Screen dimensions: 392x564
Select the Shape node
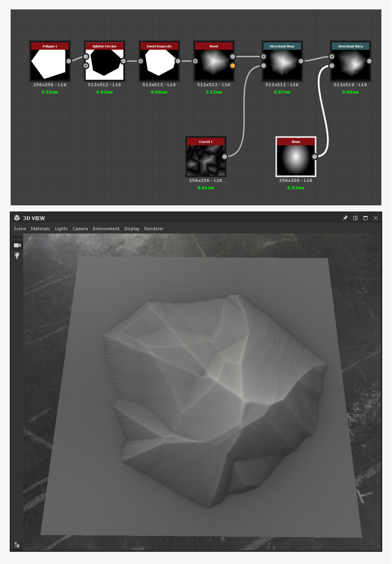tap(296, 156)
